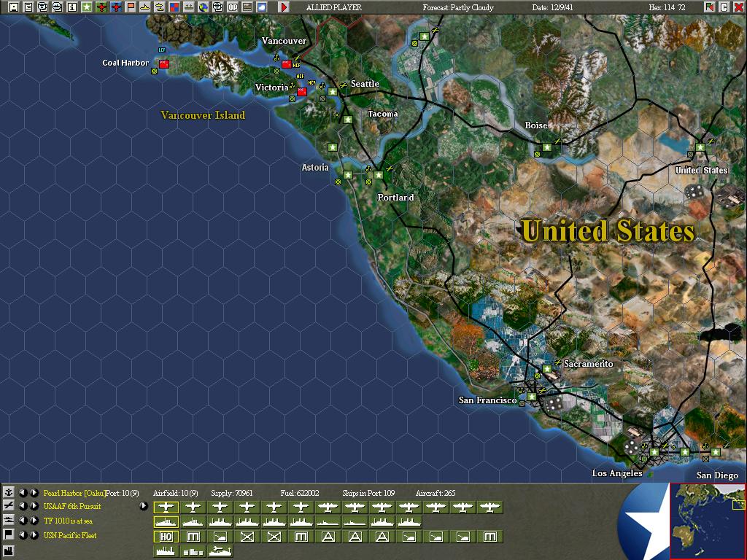
Task: Click red plane on green background icon
Action: 101,7
